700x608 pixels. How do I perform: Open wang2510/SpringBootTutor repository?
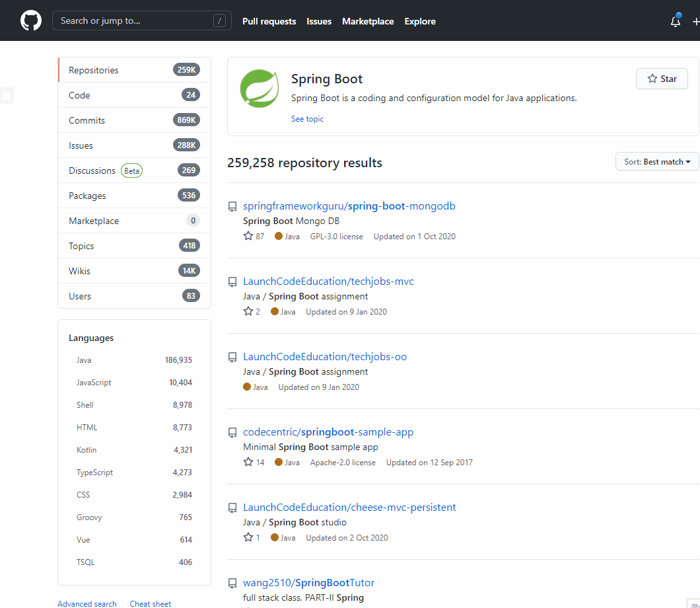point(308,583)
